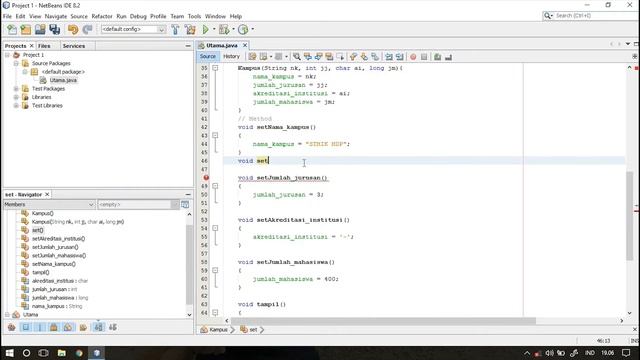Toggle Bookmark icon in editor toolbar

(x=375, y=57)
